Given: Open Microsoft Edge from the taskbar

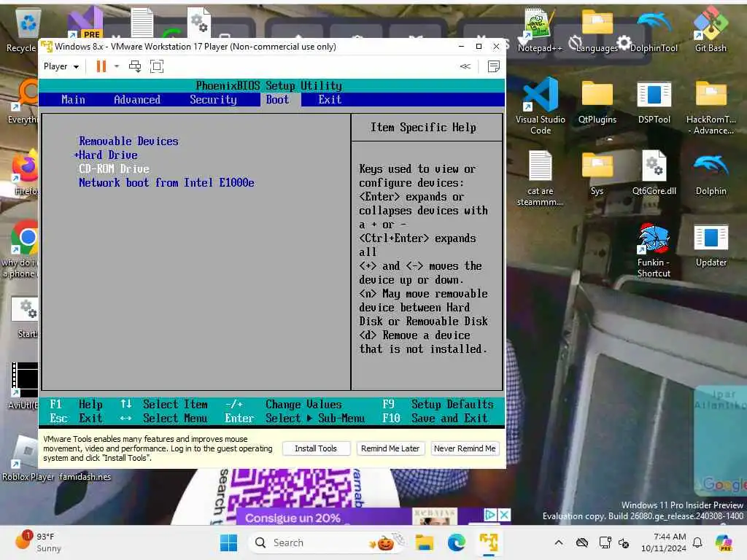Looking at the screenshot, I should (x=457, y=542).
